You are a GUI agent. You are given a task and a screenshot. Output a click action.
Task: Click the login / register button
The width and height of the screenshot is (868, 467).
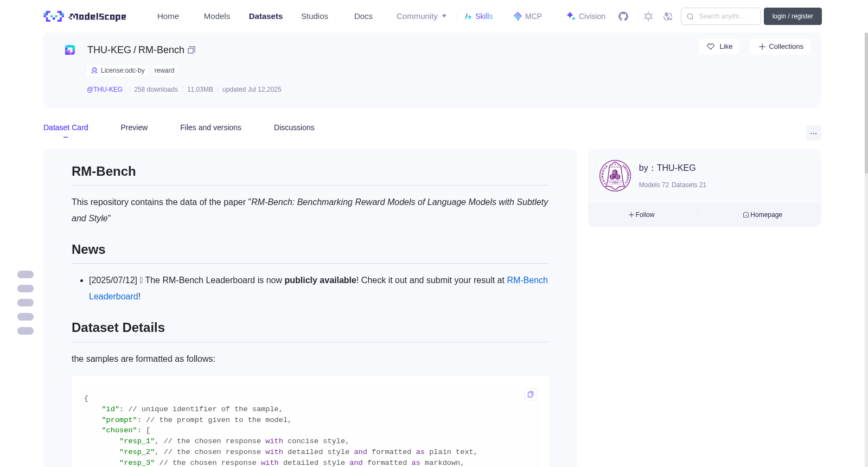[x=793, y=16]
